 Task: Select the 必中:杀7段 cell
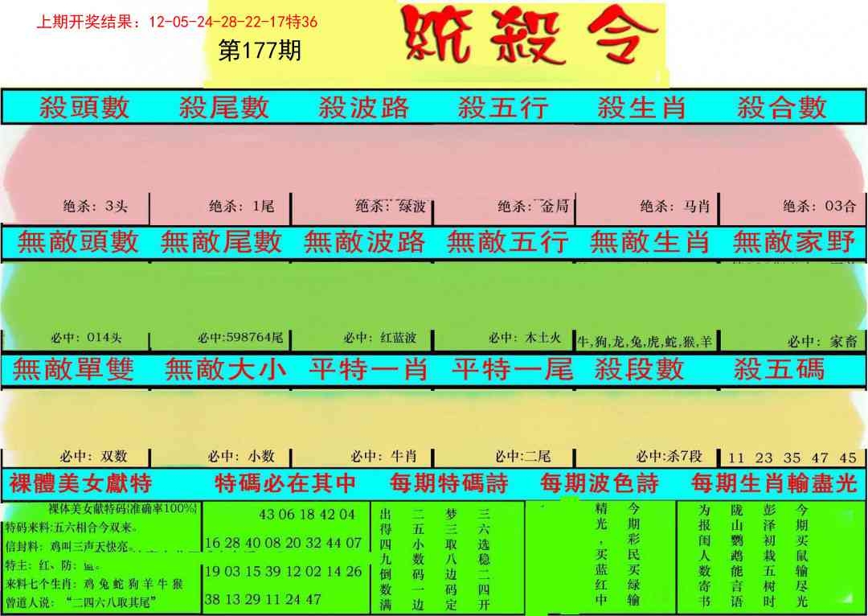(x=669, y=457)
